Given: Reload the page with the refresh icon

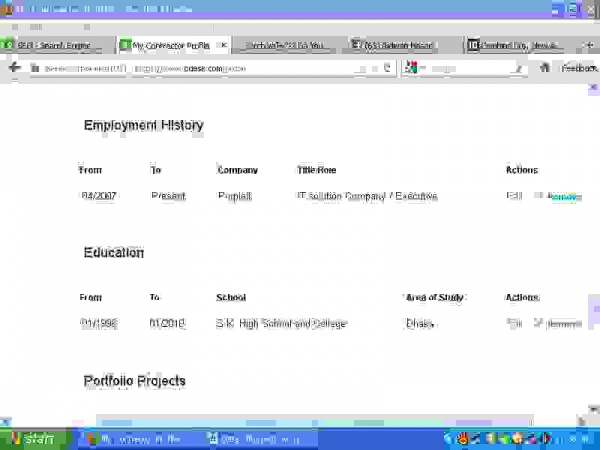Looking at the screenshot, I should (x=387, y=68).
